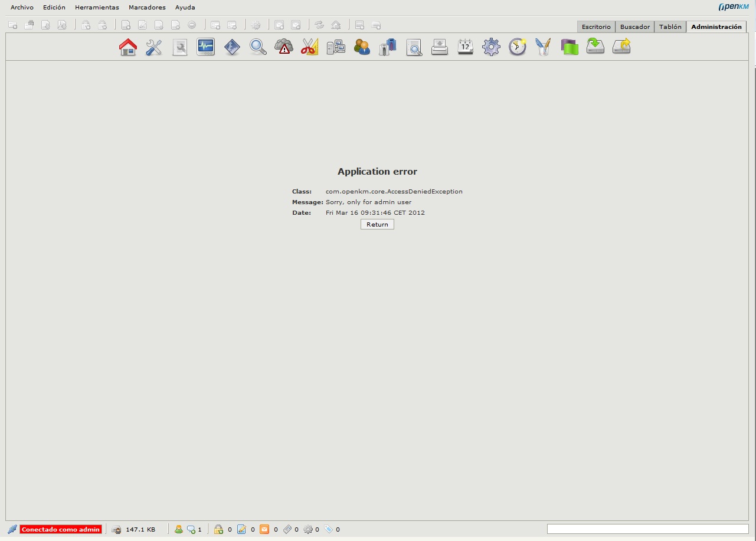Open the clock with star scheduler icon
This screenshot has height=541, width=756.
tap(518, 47)
